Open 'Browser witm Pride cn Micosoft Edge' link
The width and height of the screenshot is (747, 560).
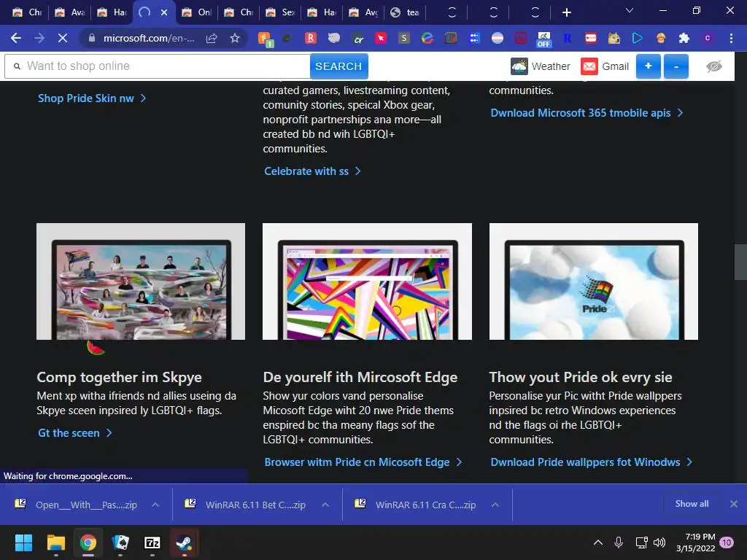(x=363, y=462)
